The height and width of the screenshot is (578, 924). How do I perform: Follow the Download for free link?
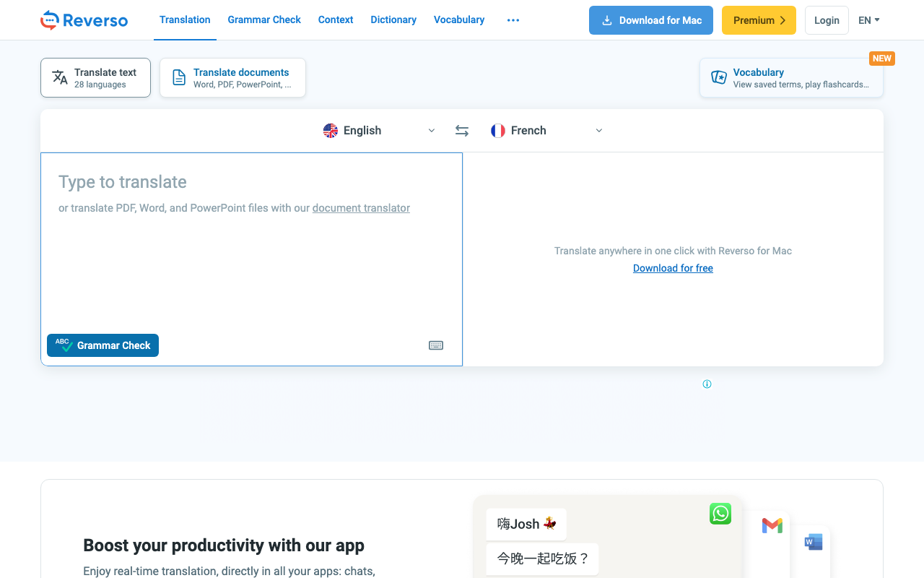[x=673, y=268]
